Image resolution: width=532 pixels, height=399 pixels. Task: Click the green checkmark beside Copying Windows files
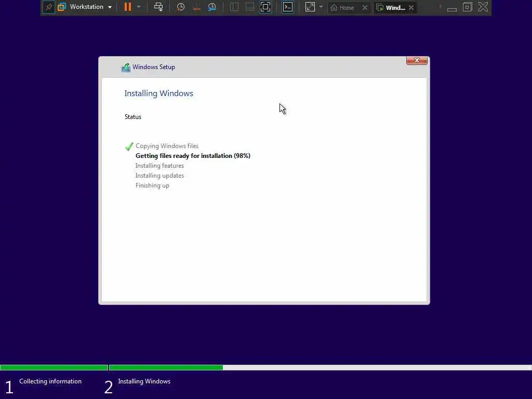pos(129,147)
